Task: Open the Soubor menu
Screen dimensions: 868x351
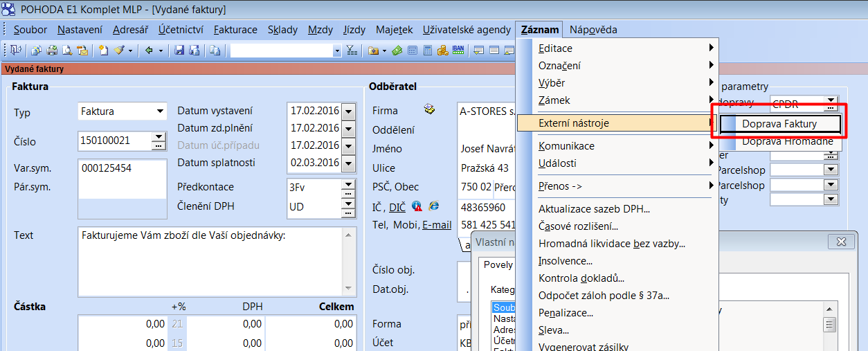Action: click(30, 30)
